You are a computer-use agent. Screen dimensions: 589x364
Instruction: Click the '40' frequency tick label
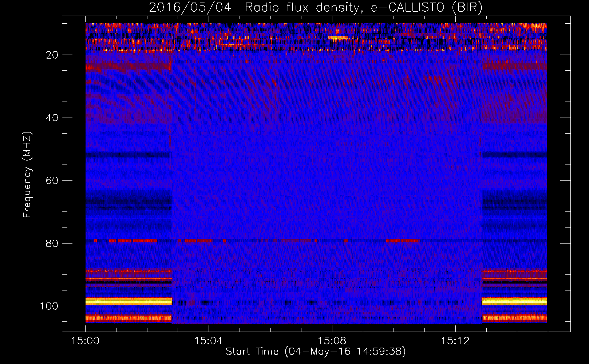(x=52, y=118)
